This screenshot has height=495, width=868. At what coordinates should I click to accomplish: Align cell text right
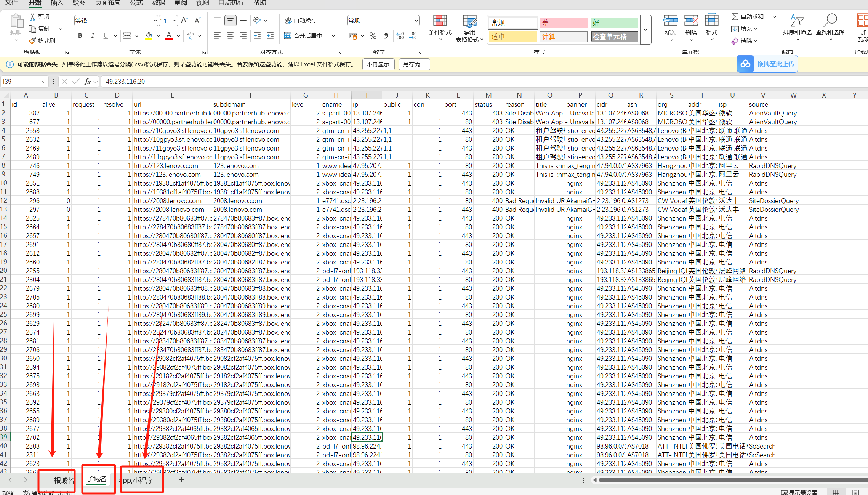click(x=243, y=35)
